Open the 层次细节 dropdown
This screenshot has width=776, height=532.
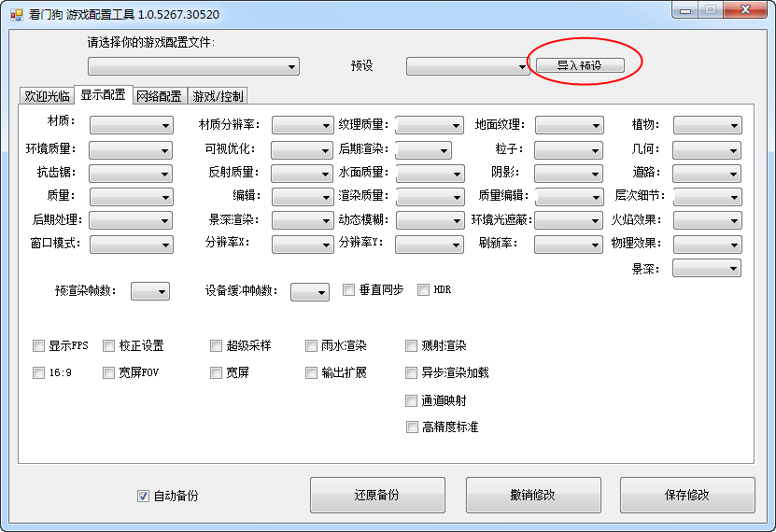click(x=708, y=197)
